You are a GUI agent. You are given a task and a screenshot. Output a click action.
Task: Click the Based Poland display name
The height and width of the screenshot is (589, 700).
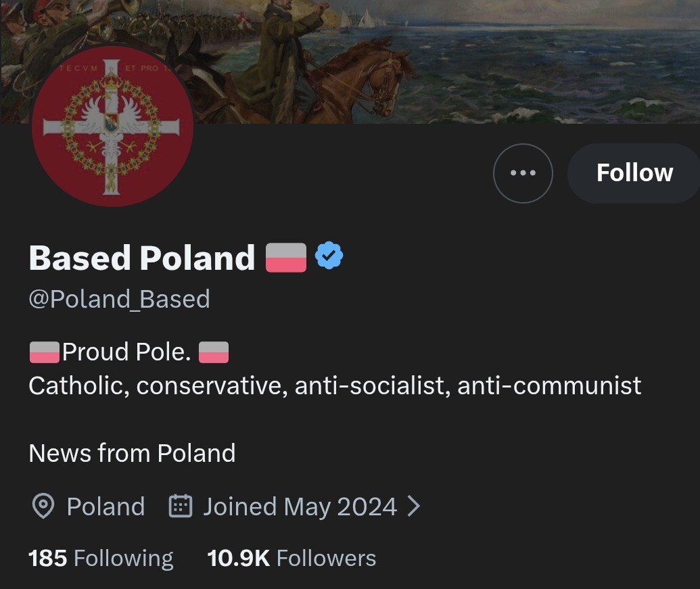pyautogui.click(x=142, y=258)
